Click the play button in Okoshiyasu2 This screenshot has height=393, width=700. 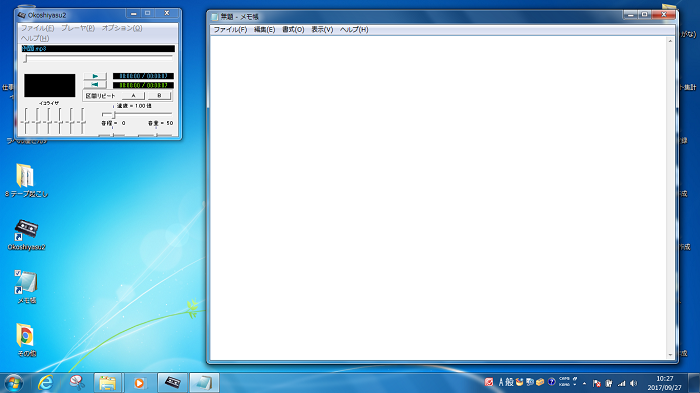tap(95, 76)
